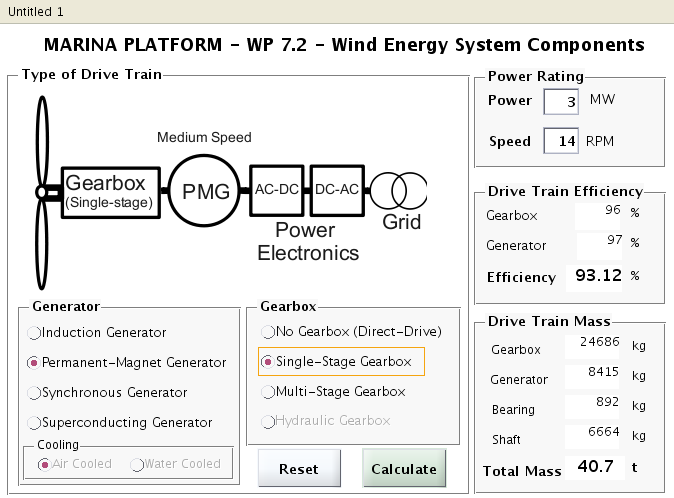Click the Total Mass result value
This screenshot has width=674, height=498.
(x=594, y=467)
